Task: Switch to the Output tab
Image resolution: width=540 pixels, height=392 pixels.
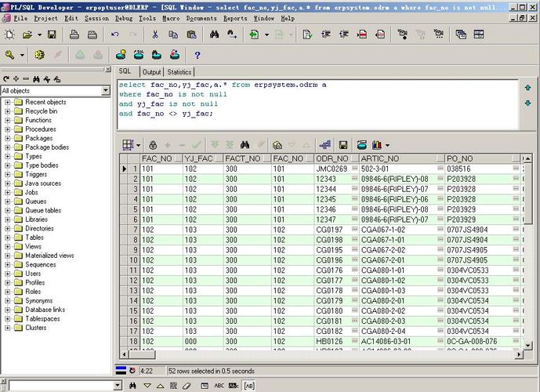Action: (151, 72)
